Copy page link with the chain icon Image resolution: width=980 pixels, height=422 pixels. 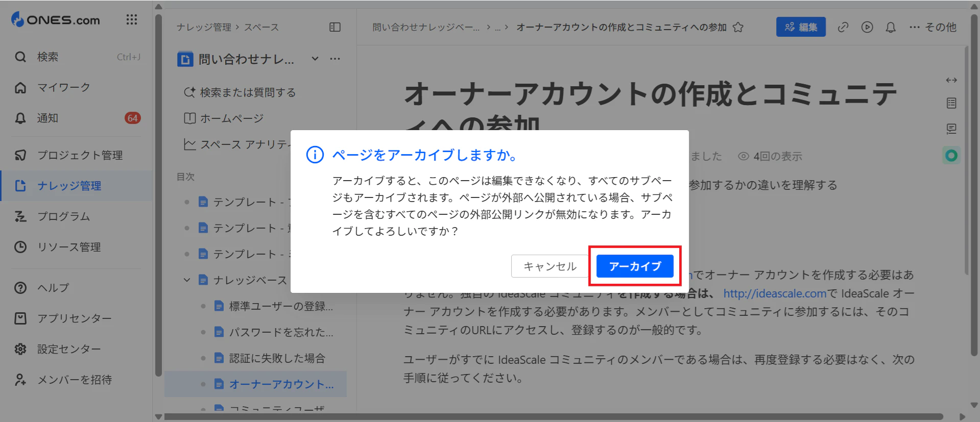coord(843,27)
